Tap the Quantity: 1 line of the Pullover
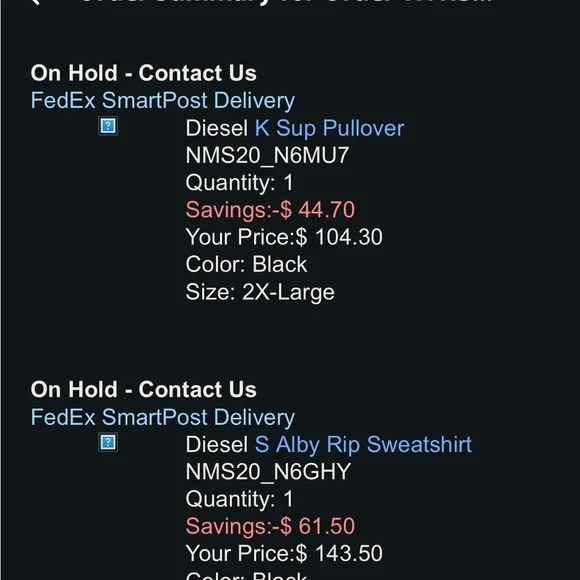Image resolution: width=580 pixels, height=580 pixels. coord(239,183)
